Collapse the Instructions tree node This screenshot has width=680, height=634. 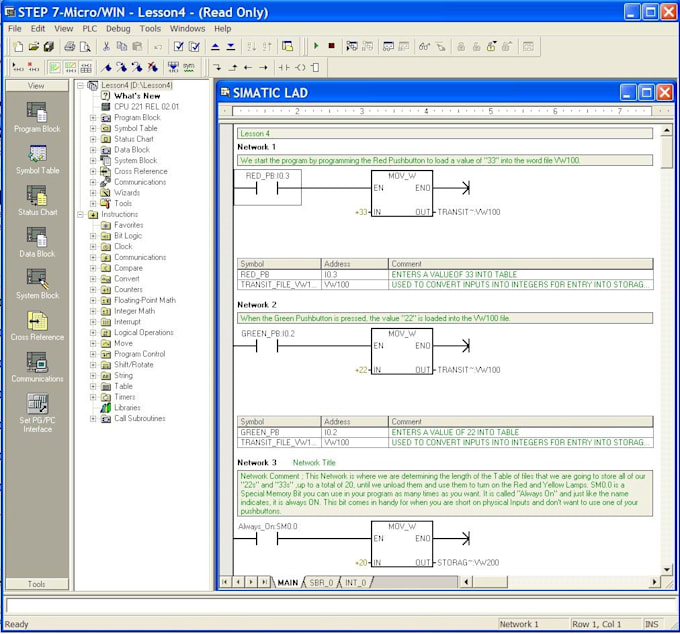pyautogui.click(x=81, y=214)
